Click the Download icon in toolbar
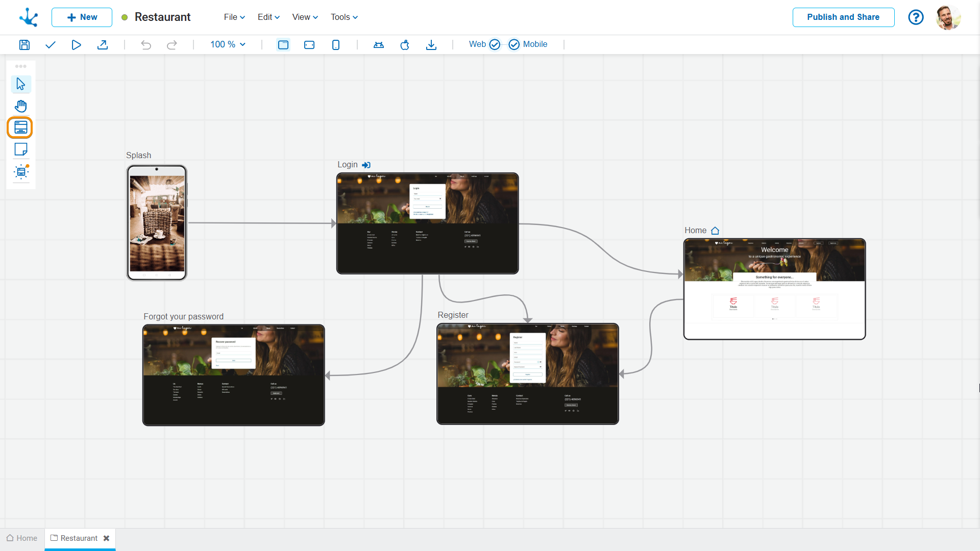 431,45
